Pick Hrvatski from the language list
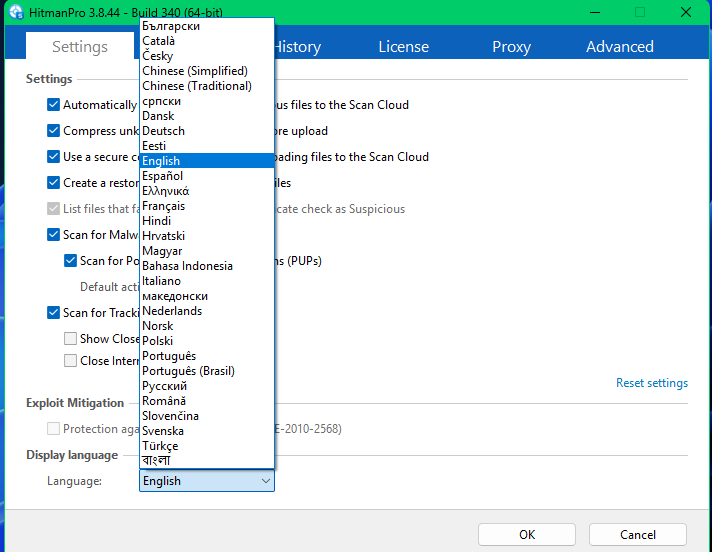Screen dimensions: 712x552 pyautogui.click(x=207, y=236)
